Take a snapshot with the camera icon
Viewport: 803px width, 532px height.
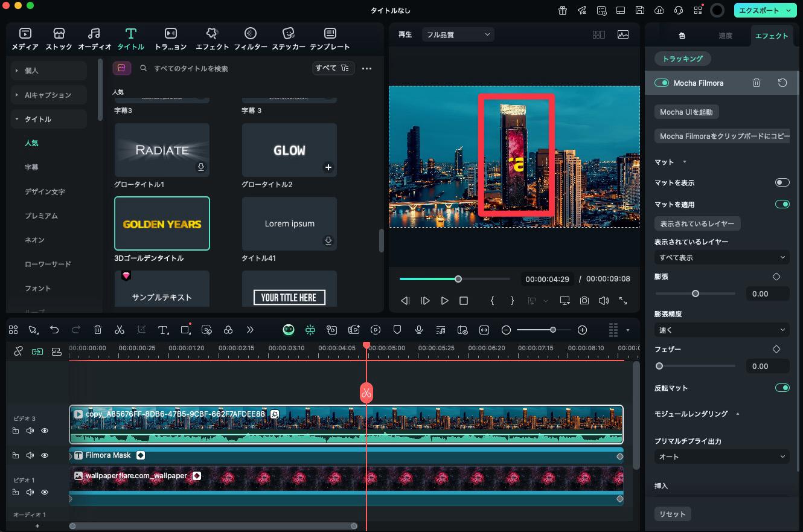click(584, 300)
